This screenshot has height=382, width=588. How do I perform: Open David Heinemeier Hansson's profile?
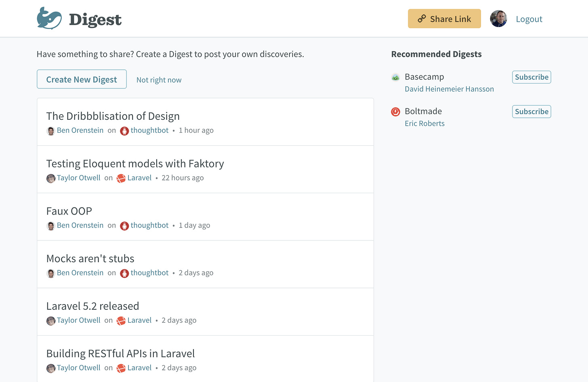[x=449, y=89]
